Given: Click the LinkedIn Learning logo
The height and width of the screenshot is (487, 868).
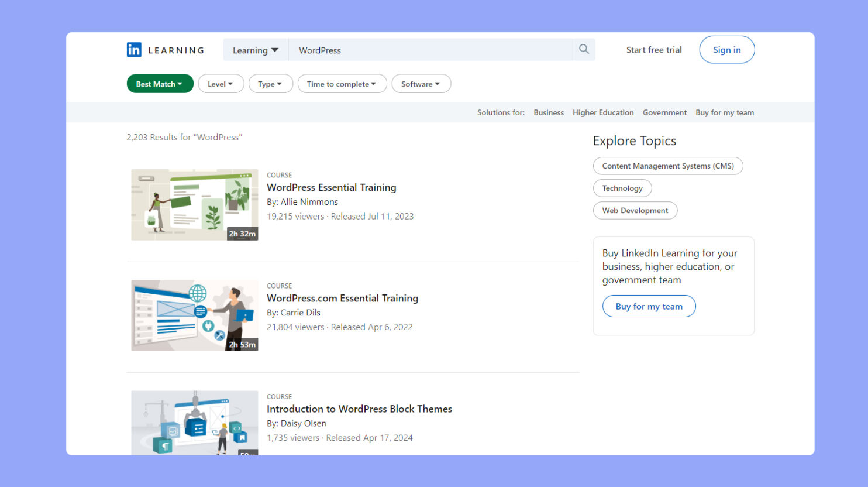Looking at the screenshot, I should 166,50.
